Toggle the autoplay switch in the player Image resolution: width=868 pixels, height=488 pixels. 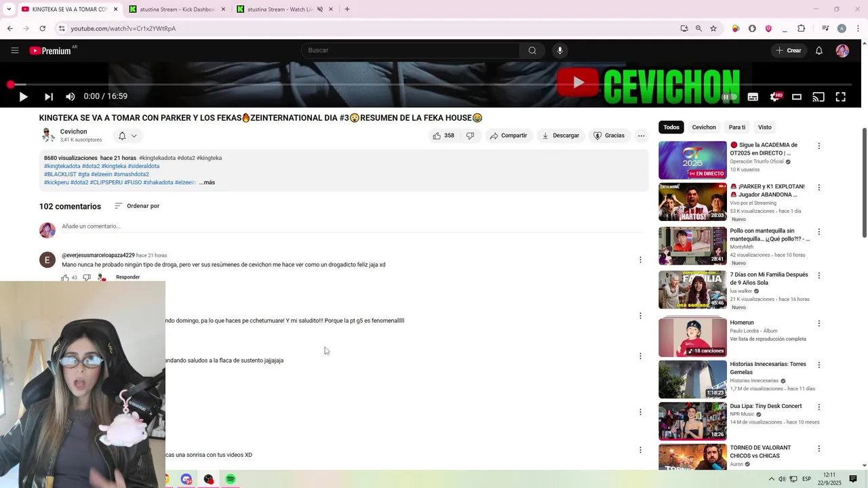click(x=729, y=97)
